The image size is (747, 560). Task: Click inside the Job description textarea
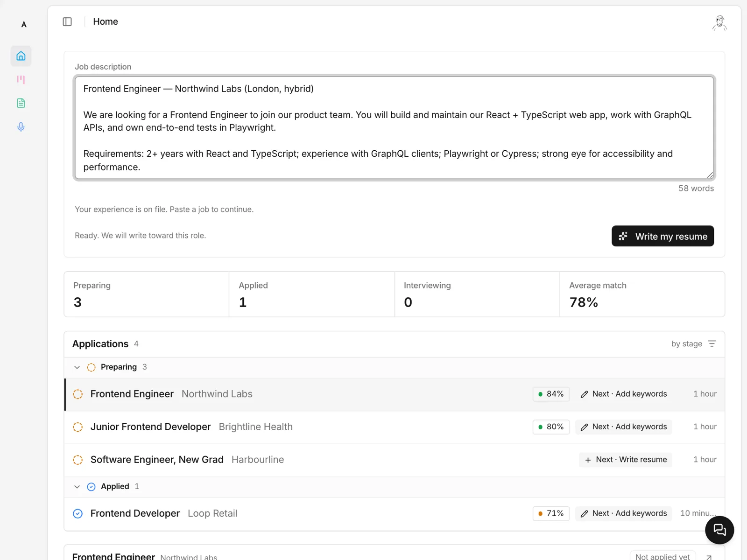tap(394, 128)
